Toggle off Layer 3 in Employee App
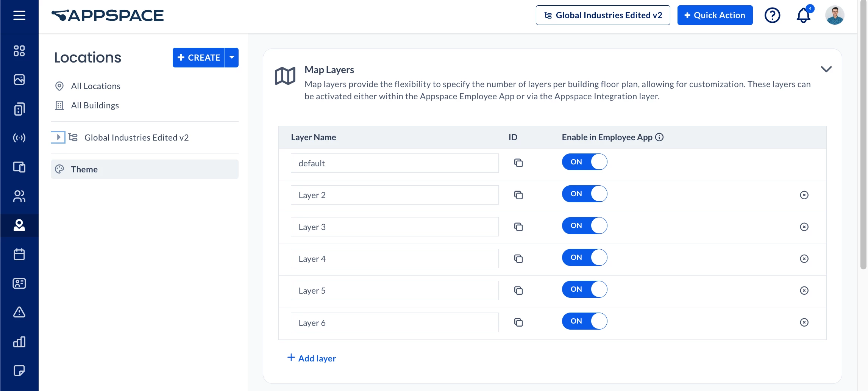 point(584,225)
